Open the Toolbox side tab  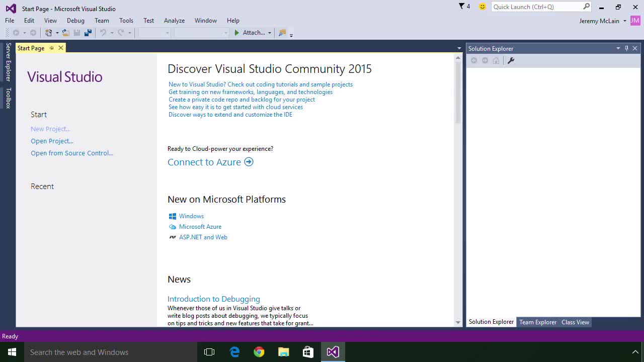8,98
